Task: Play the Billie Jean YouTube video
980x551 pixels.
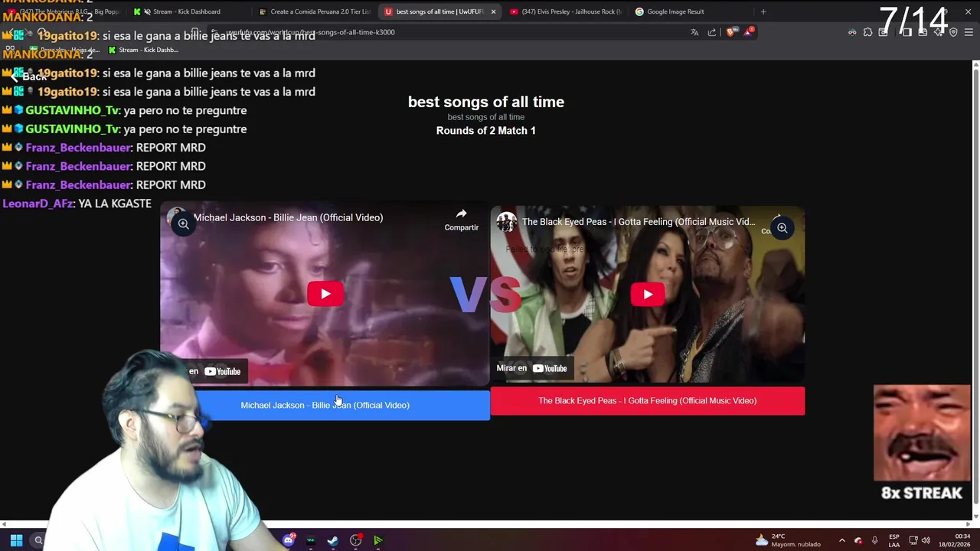Action: 325,294
